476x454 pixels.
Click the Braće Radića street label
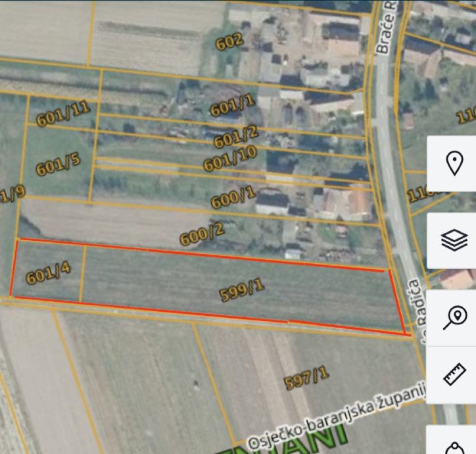(387, 28)
